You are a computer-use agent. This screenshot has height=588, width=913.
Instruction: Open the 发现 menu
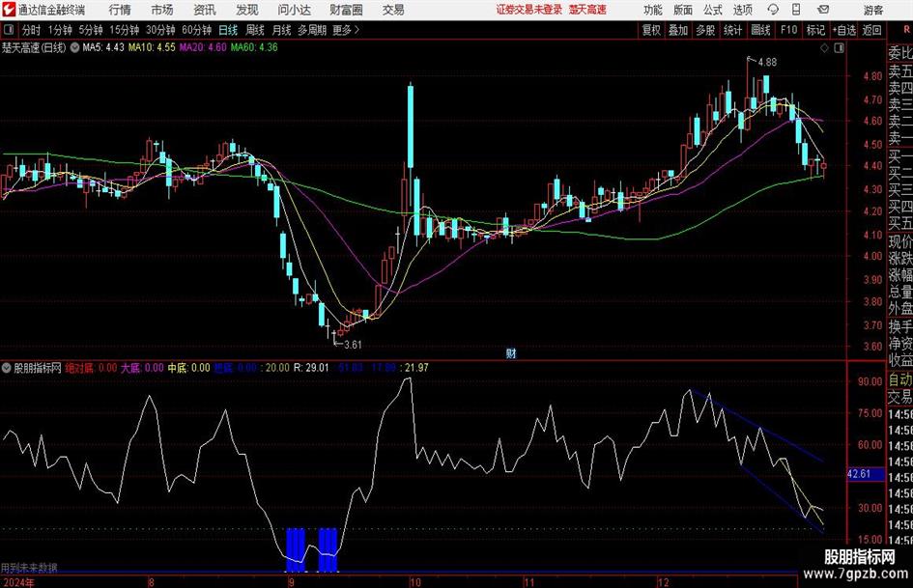tap(247, 10)
